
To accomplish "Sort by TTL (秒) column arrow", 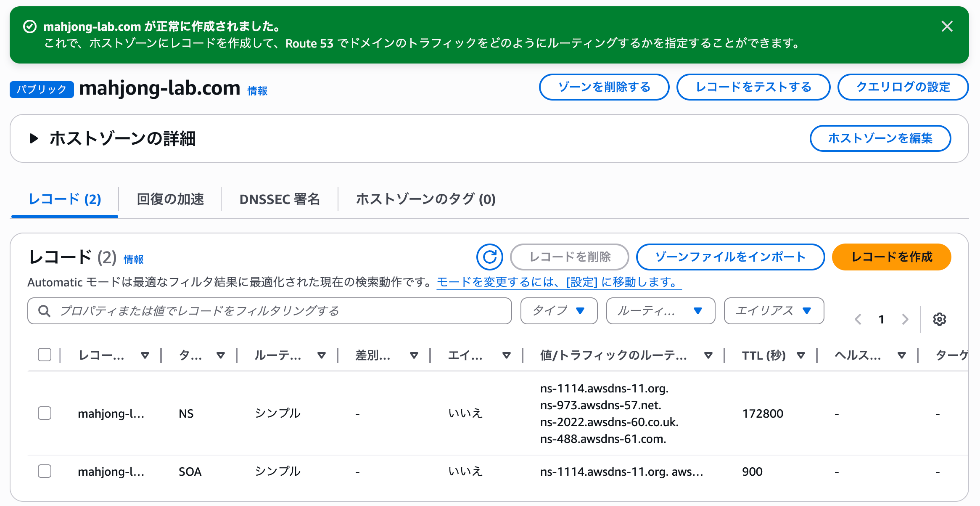I will pyautogui.click(x=800, y=355).
